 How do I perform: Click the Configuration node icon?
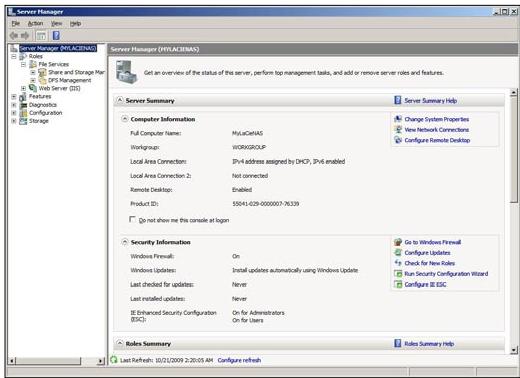pyautogui.click(x=23, y=113)
